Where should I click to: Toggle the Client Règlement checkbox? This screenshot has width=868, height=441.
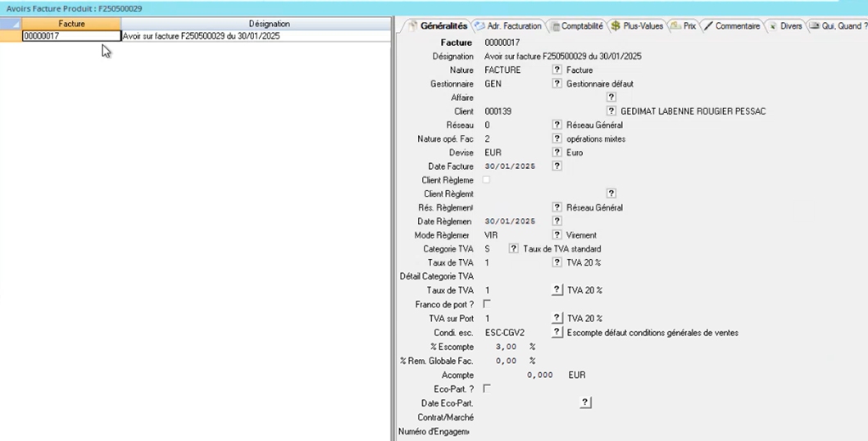click(x=487, y=180)
